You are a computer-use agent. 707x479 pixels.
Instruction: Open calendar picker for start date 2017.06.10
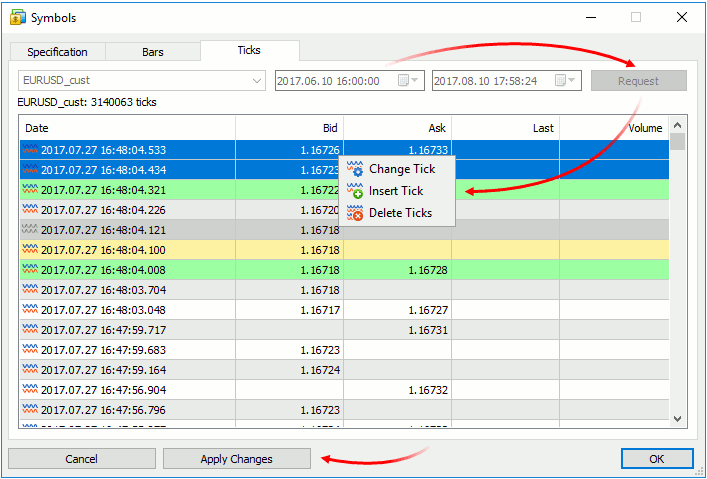pos(409,81)
